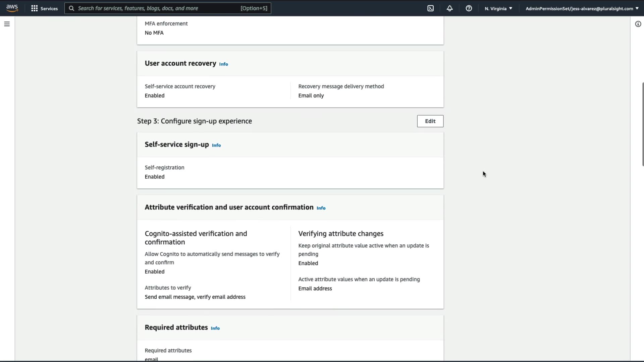
Task: Click the magnifier icon in the search bar
Action: click(71, 8)
